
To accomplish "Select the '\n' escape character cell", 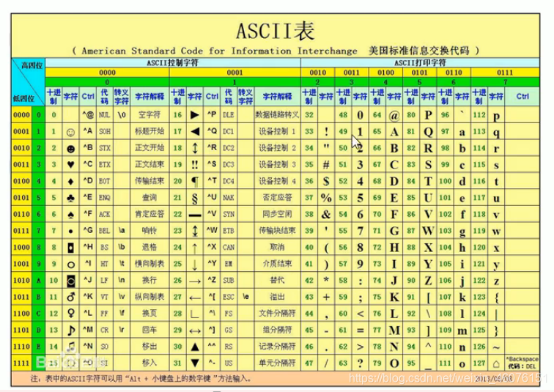I will pyautogui.click(x=122, y=281).
